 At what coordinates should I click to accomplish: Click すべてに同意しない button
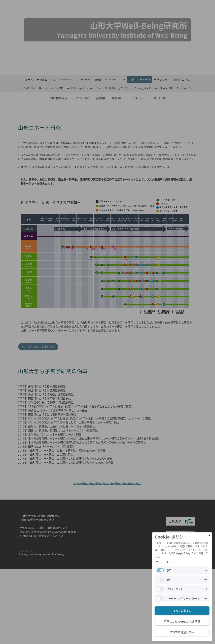182,632
